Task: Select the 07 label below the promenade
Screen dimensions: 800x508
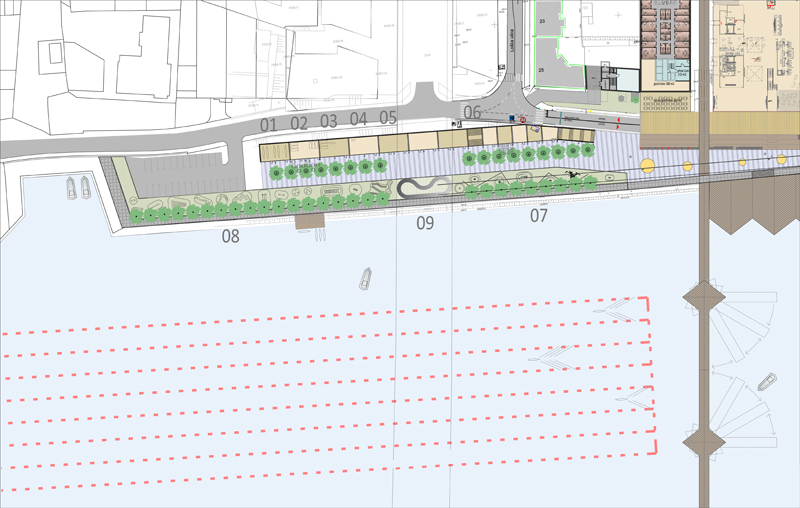Action: pyautogui.click(x=539, y=215)
